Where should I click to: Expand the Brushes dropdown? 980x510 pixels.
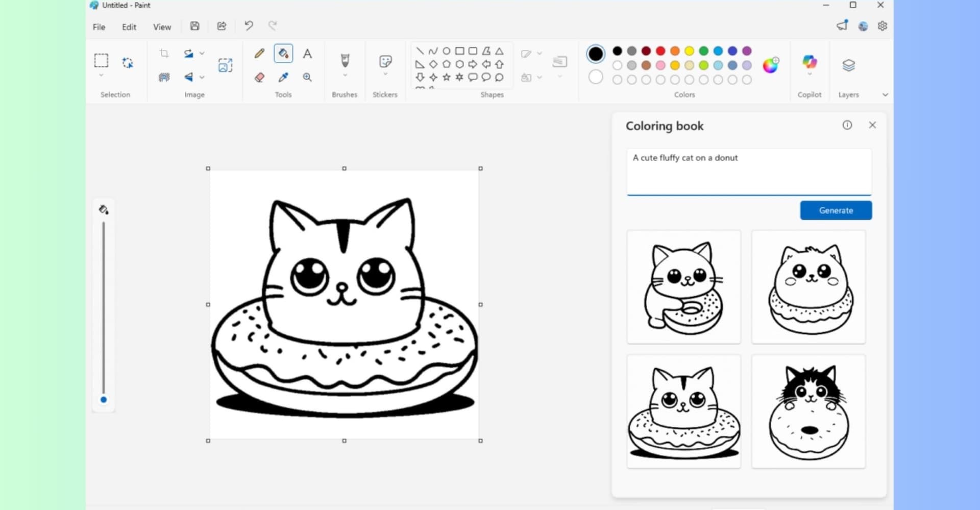pyautogui.click(x=345, y=76)
